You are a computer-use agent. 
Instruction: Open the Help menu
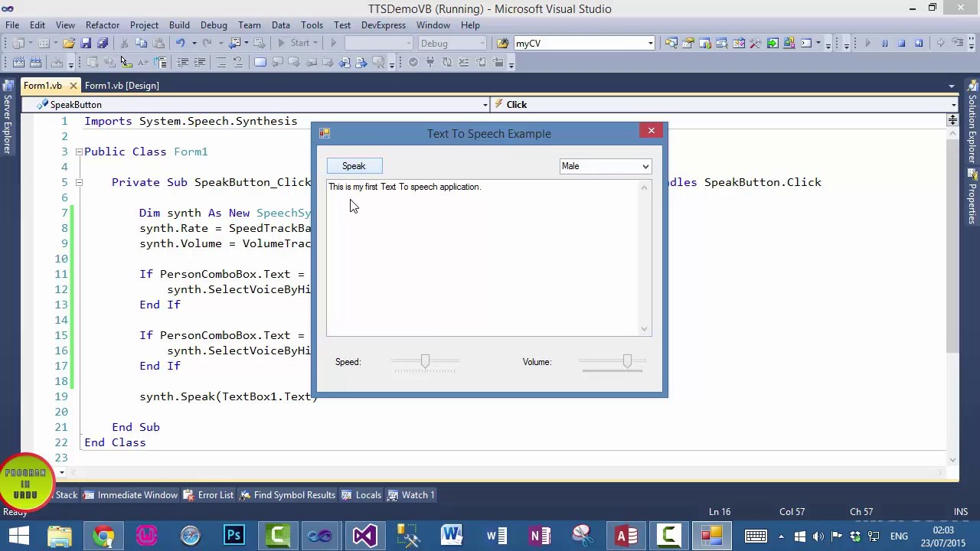[x=470, y=25]
